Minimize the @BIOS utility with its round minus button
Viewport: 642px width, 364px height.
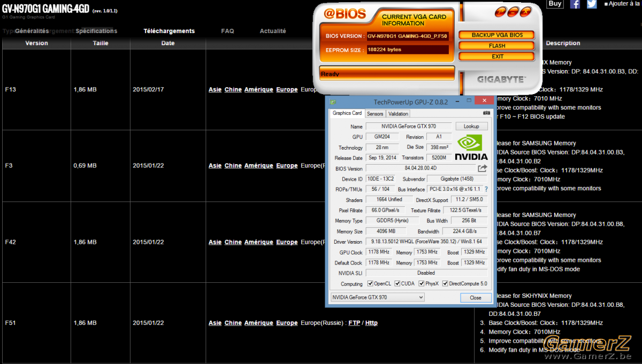tap(514, 12)
